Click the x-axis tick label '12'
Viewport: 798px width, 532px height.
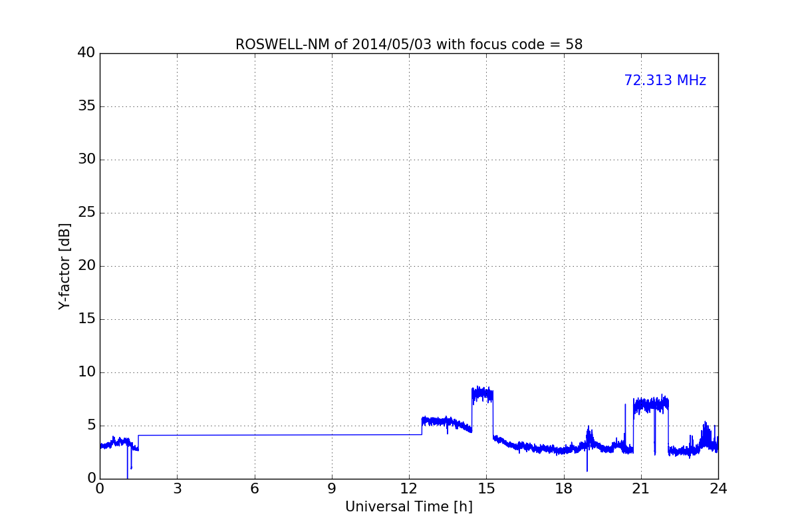point(409,489)
